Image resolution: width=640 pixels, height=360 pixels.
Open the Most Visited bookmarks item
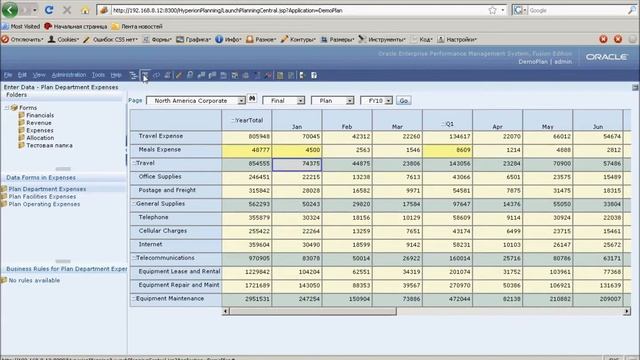pyautogui.click(x=21, y=26)
